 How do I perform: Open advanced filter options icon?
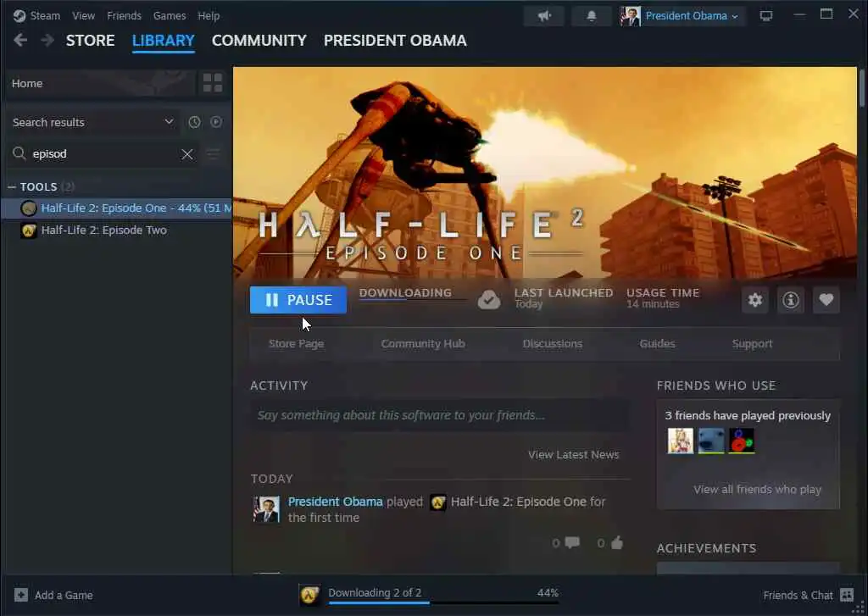click(213, 154)
